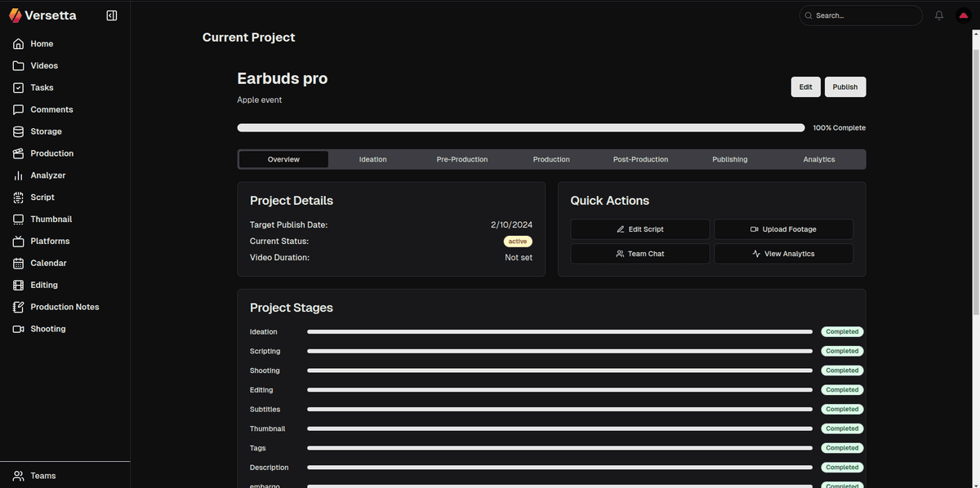Click the Description stage label

pyautogui.click(x=269, y=468)
